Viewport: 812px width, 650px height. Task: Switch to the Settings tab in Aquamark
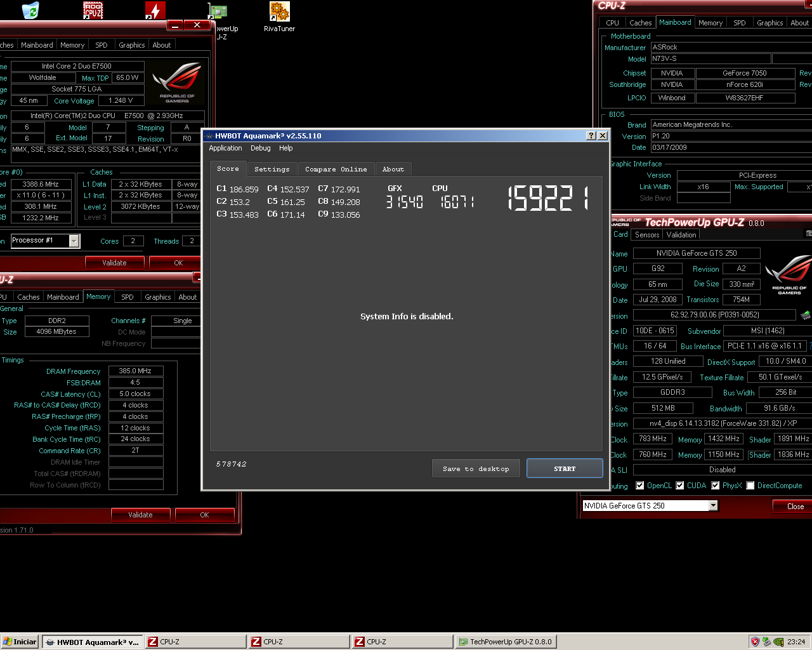click(x=272, y=169)
